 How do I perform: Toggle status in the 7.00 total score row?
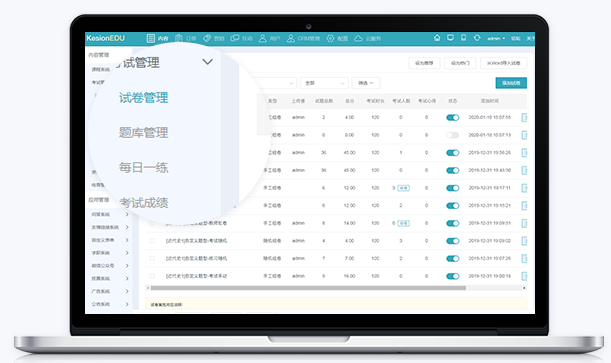(x=452, y=258)
